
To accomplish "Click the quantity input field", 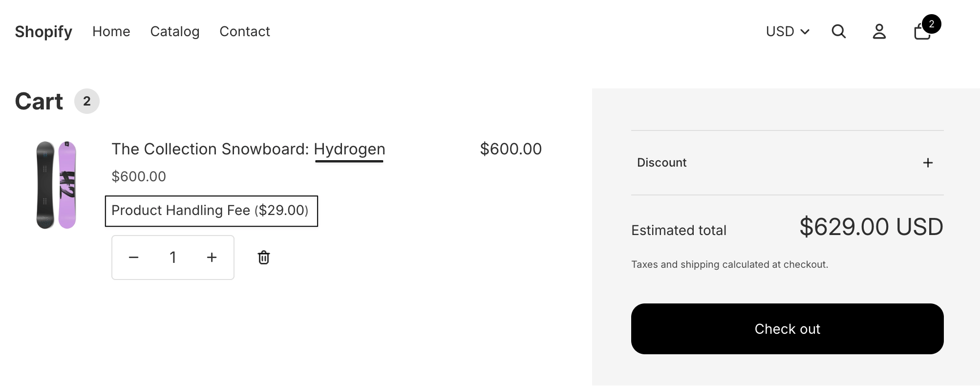I will pyautogui.click(x=172, y=258).
